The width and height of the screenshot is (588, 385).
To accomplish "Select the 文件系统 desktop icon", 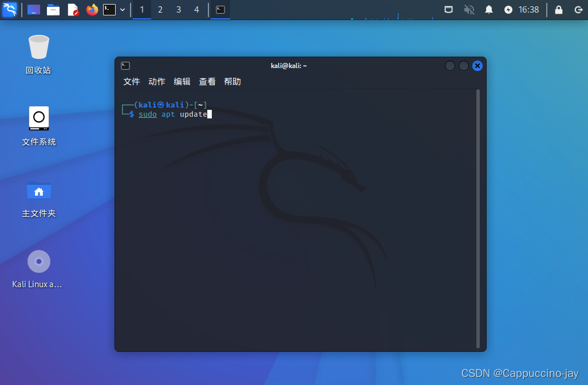I will click(x=38, y=126).
